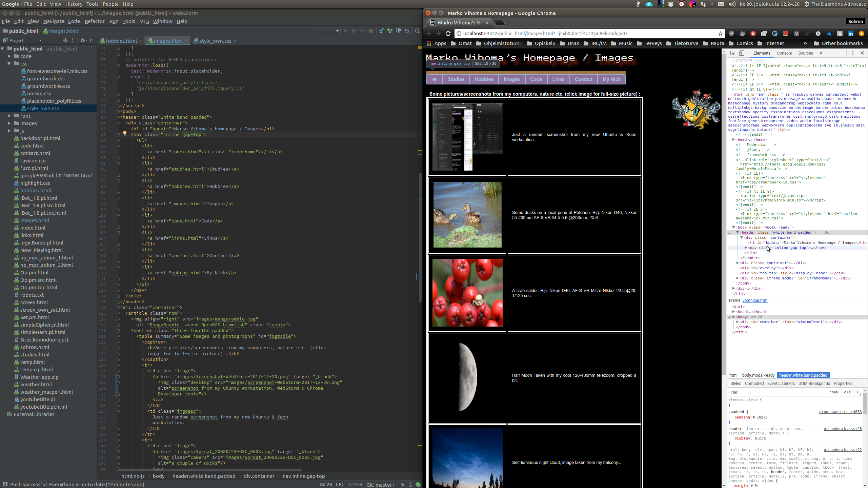Click the intention lightbulb at line 86
This screenshot has height=488, width=868.
(124, 134)
